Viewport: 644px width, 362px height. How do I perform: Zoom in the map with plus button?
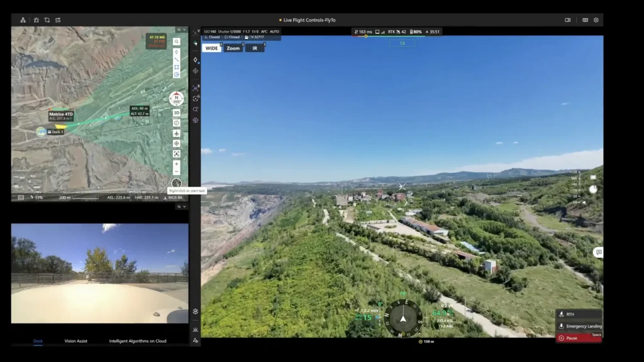tap(177, 163)
